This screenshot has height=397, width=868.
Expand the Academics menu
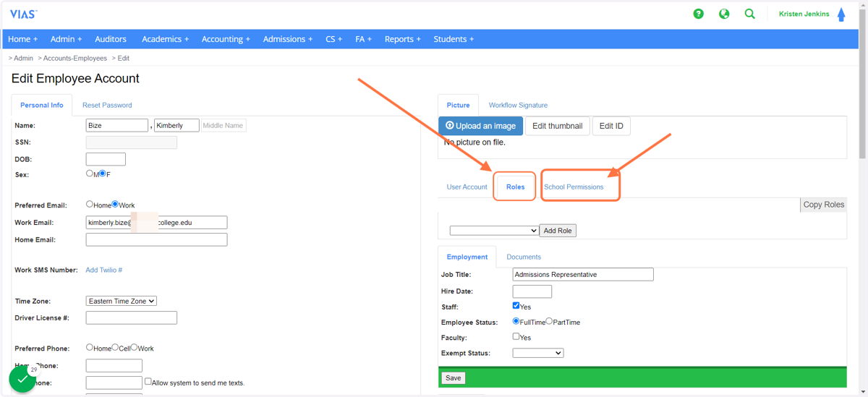tap(165, 39)
